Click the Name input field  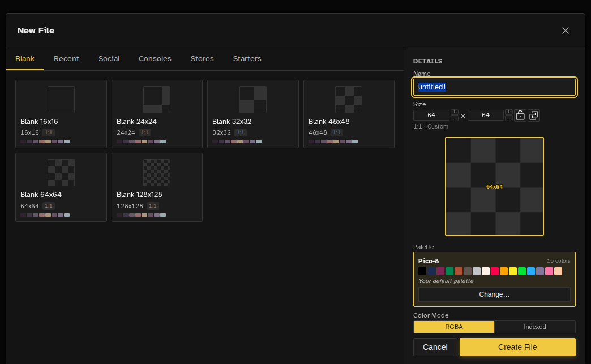[x=494, y=87]
